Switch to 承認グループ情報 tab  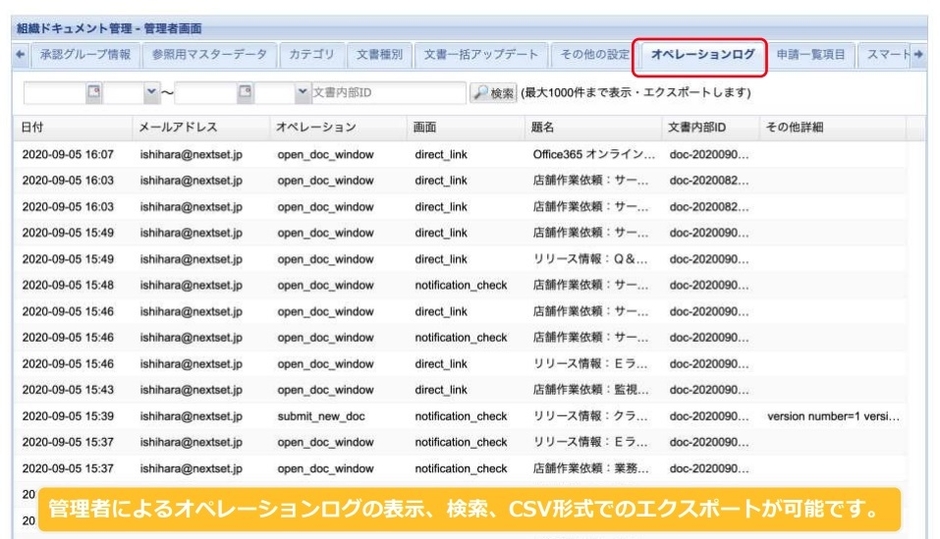pos(85,55)
